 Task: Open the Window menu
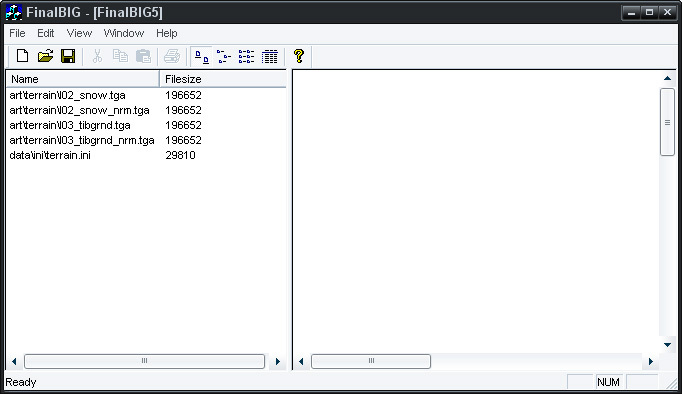coord(124,33)
